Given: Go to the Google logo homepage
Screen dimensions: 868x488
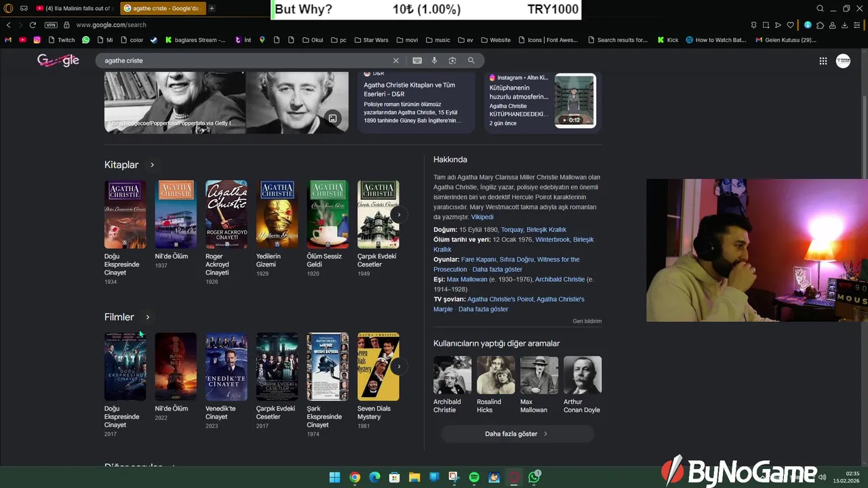Looking at the screenshot, I should click(x=58, y=60).
